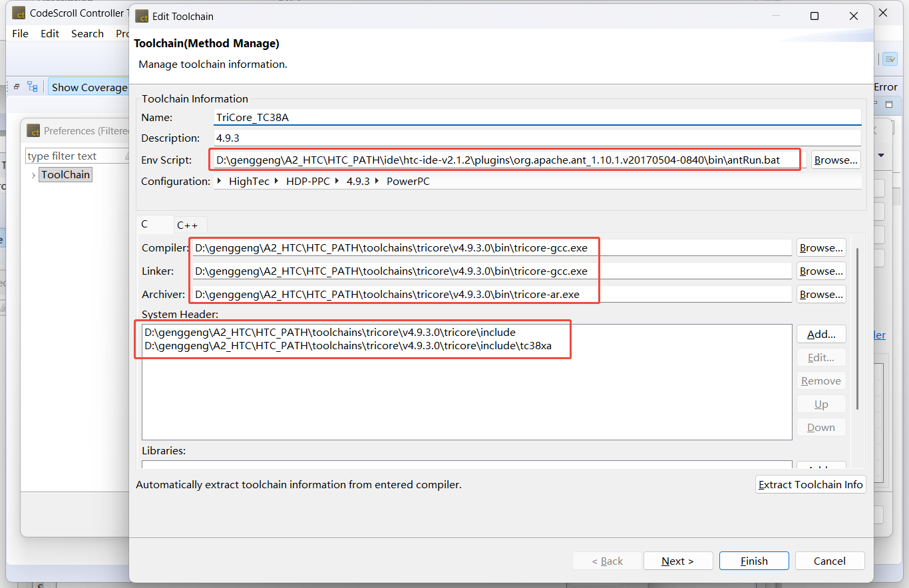Click the black dropdown arrow at right edge
This screenshot has width=909, height=588.
coord(881,156)
